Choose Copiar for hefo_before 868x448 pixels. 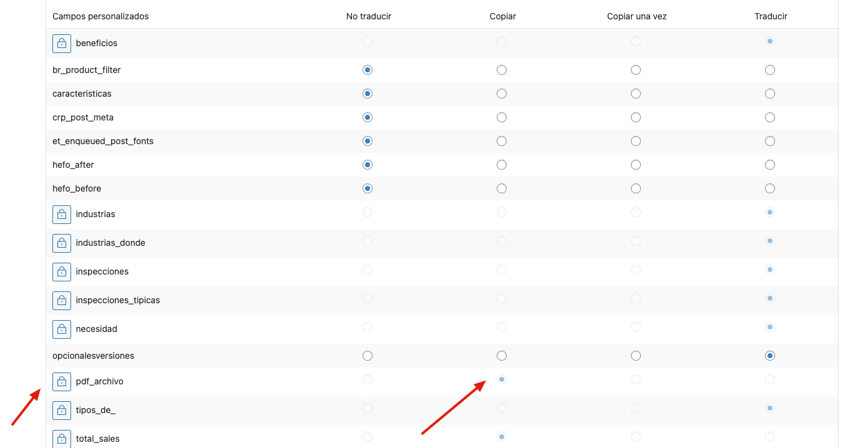(x=502, y=188)
